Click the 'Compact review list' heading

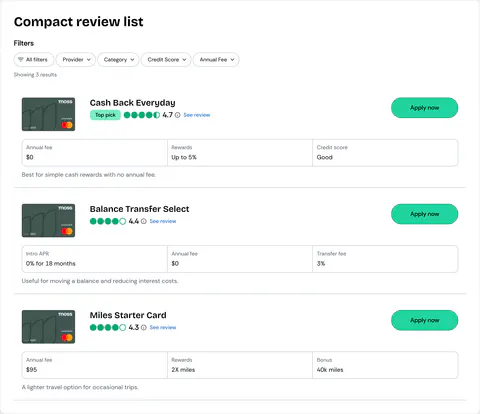79,22
